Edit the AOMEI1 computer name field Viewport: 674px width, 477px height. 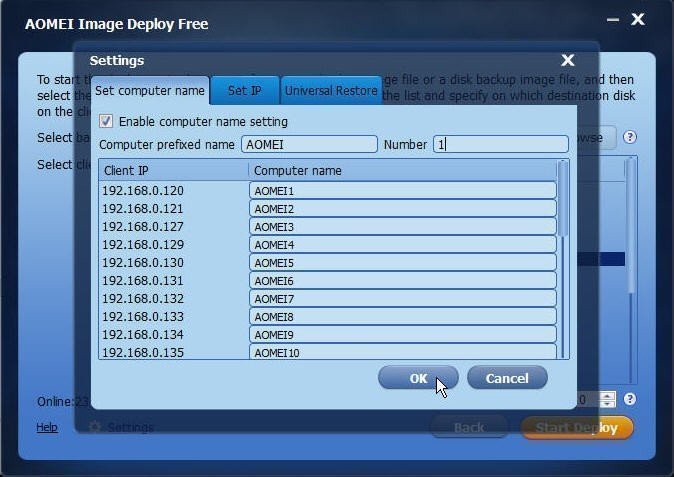tap(403, 190)
